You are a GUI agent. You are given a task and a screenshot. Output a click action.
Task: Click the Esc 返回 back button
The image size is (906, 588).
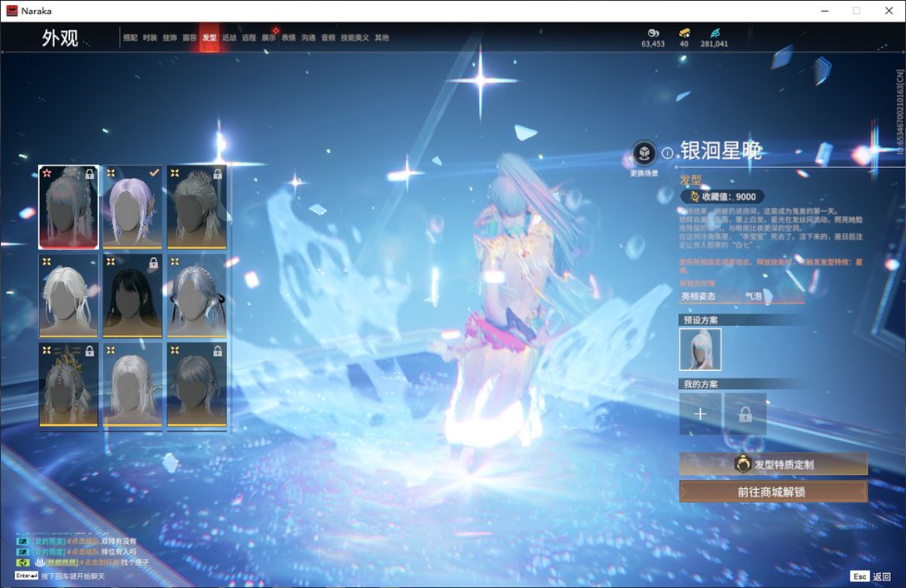click(x=871, y=576)
